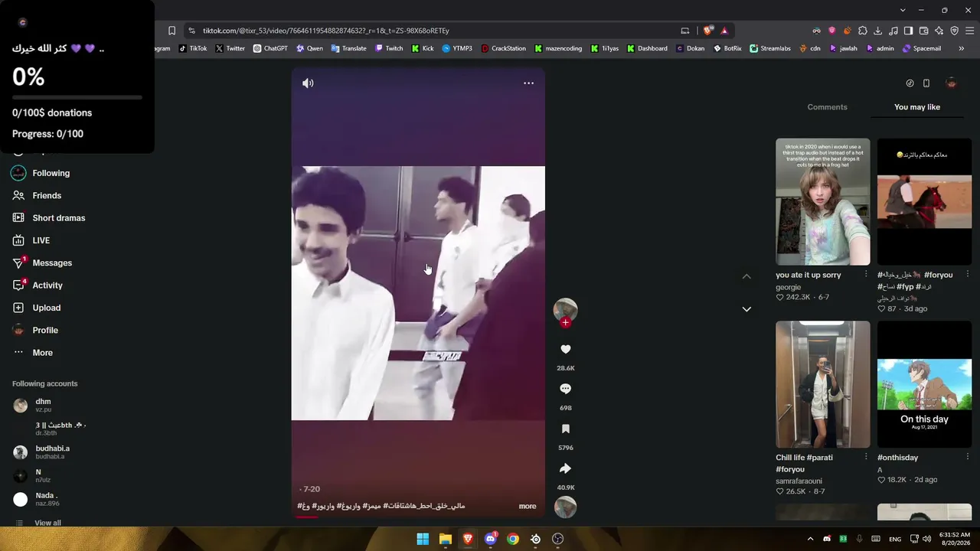Open the 'you ate it up sorry' video thumbnail
The width and height of the screenshot is (980, 551).
(x=823, y=202)
